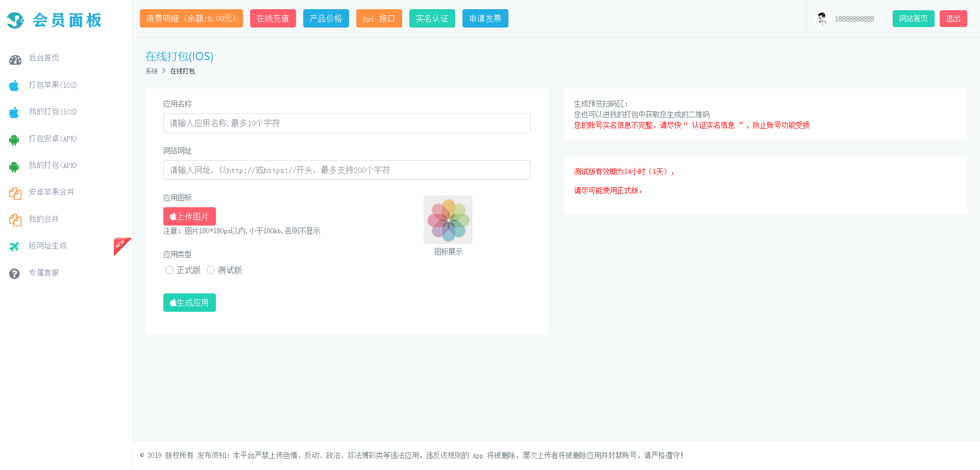This screenshot has width=980, height=470.
Task: Click the 上传图片 upload button
Action: point(189,216)
